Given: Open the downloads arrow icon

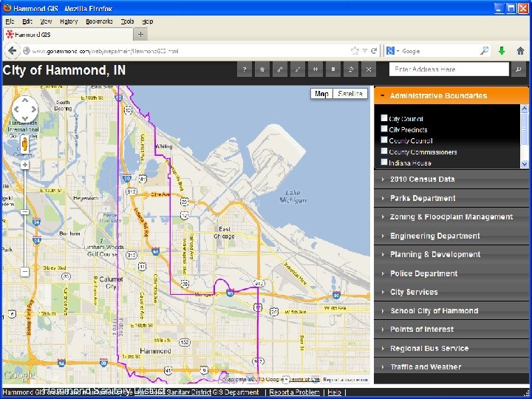Looking at the screenshot, I should pyautogui.click(x=502, y=51).
